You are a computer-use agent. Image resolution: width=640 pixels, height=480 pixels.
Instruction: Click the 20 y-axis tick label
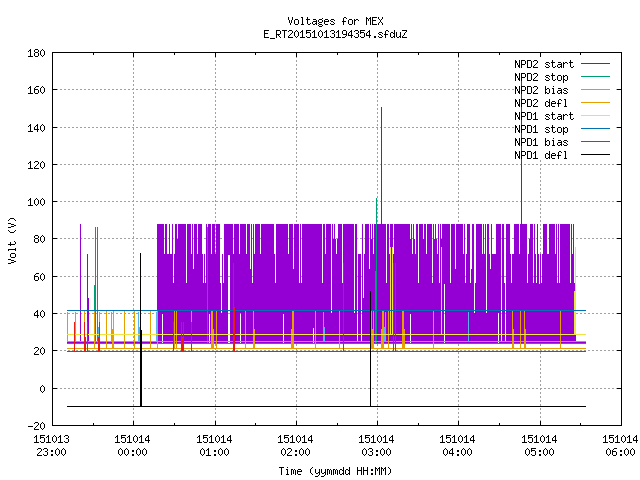click(39, 351)
